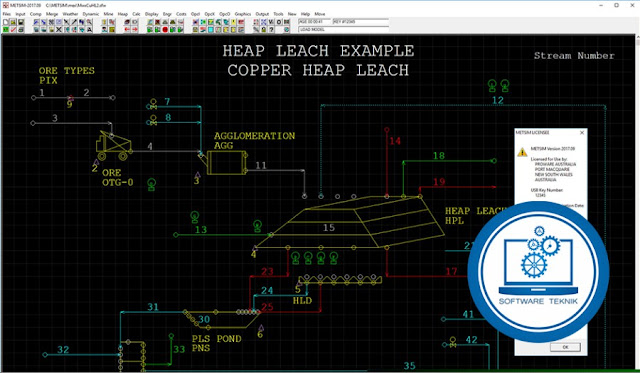Open the Files menu

coord(7,14)
